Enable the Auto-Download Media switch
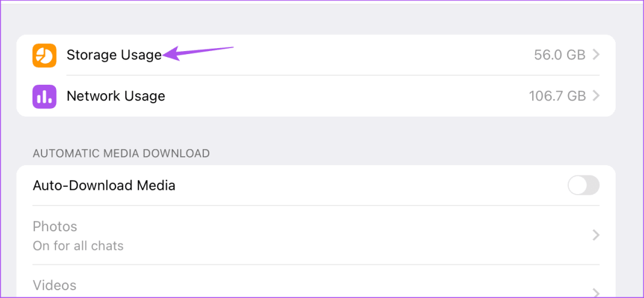 pyautogui.click(x=583, y=186)
